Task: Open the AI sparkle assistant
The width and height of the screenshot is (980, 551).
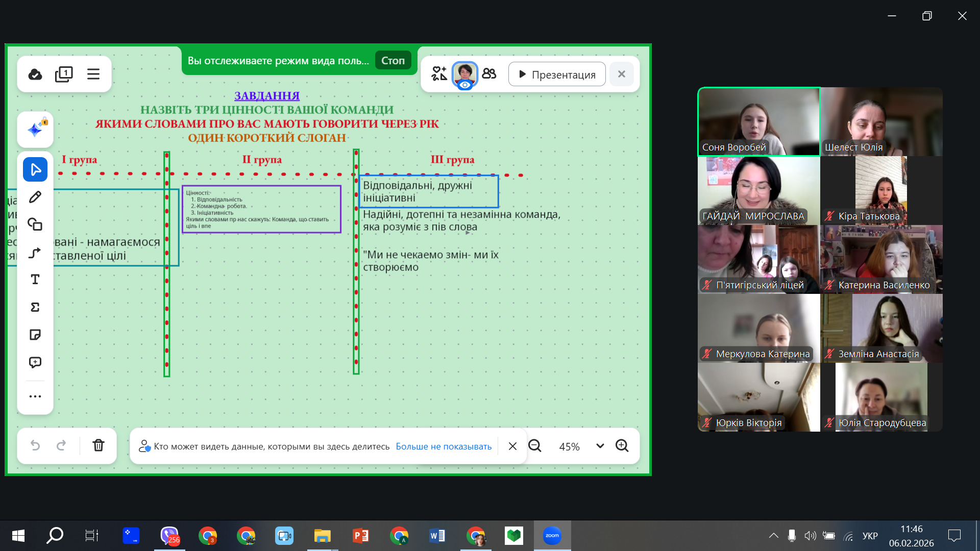Action: [x=35, y=130]
